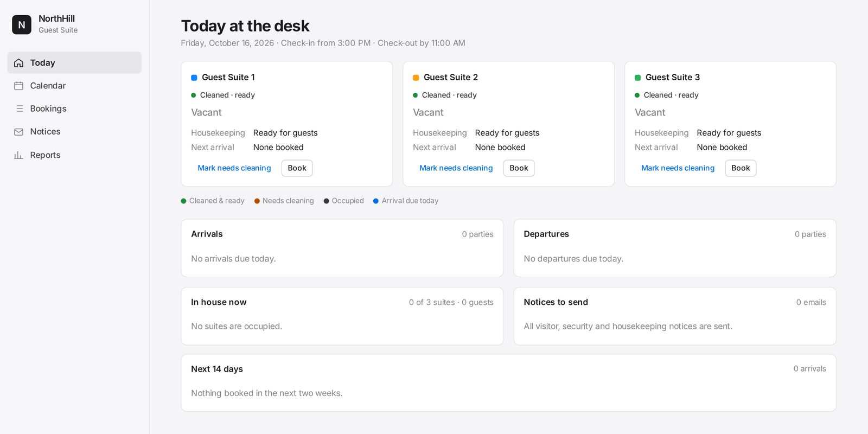868x434 pixels.
Task: Click the "Today at the desk" heading
Action: pyautogui.click(x=245, y=26)
